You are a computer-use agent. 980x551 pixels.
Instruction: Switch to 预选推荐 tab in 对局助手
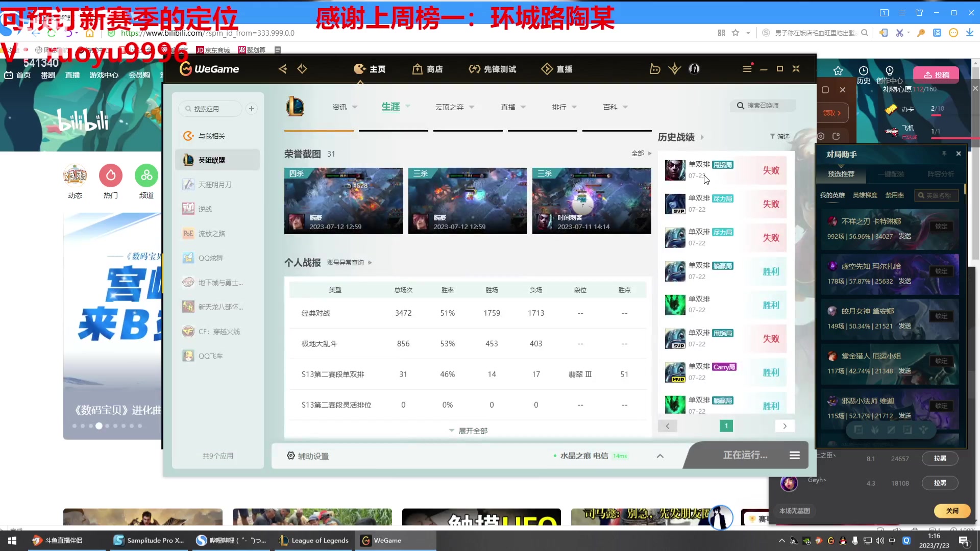pos(841,174)
